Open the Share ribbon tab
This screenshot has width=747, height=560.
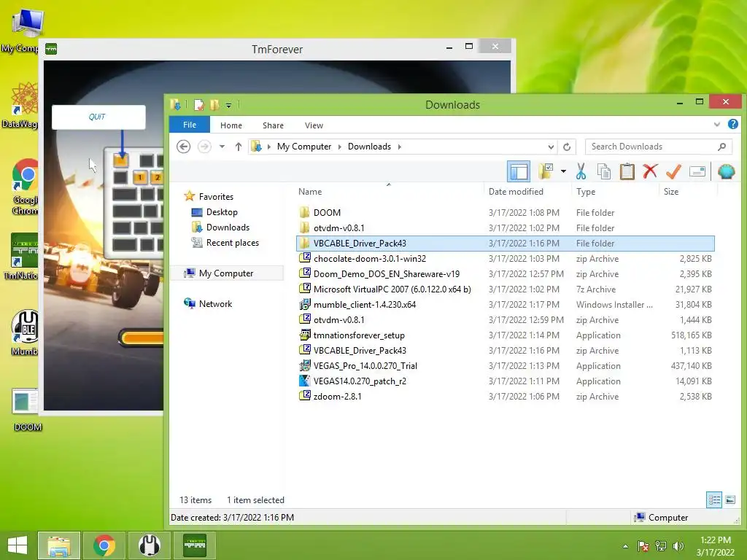tap(273, 125)
